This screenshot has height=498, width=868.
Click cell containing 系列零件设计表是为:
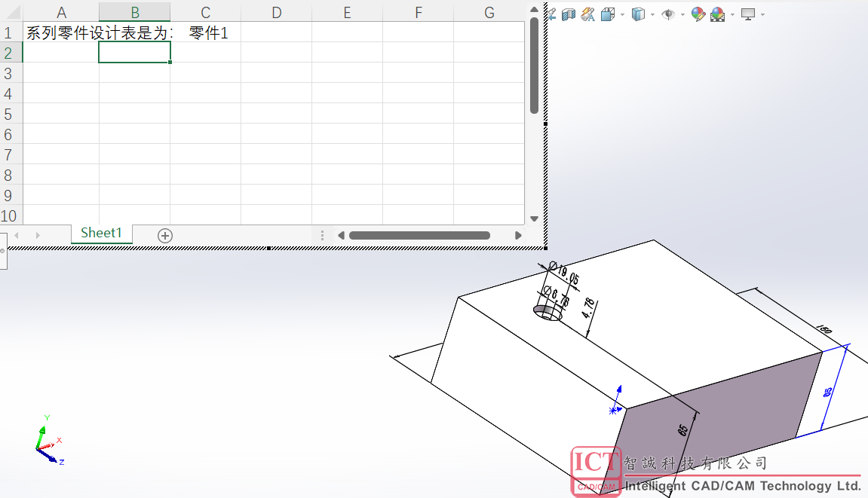click(x=61, y=32)
